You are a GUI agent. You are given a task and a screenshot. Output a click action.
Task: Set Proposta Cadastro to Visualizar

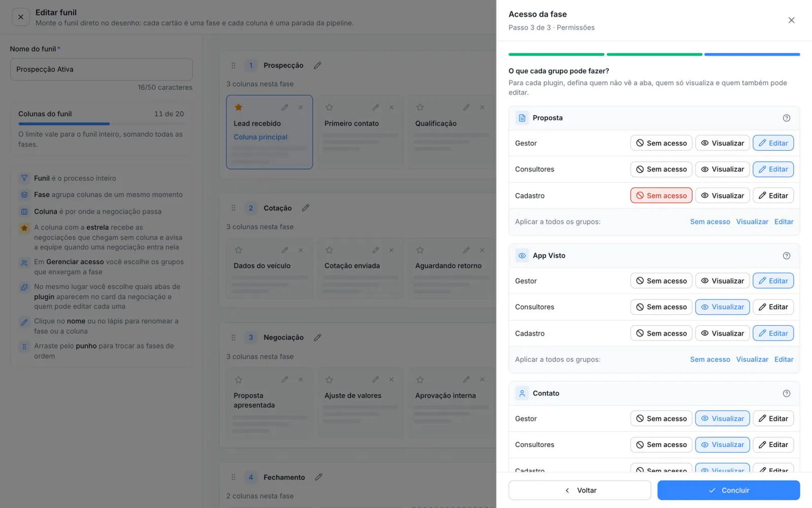pyautogui.click(x=722, y=196)
